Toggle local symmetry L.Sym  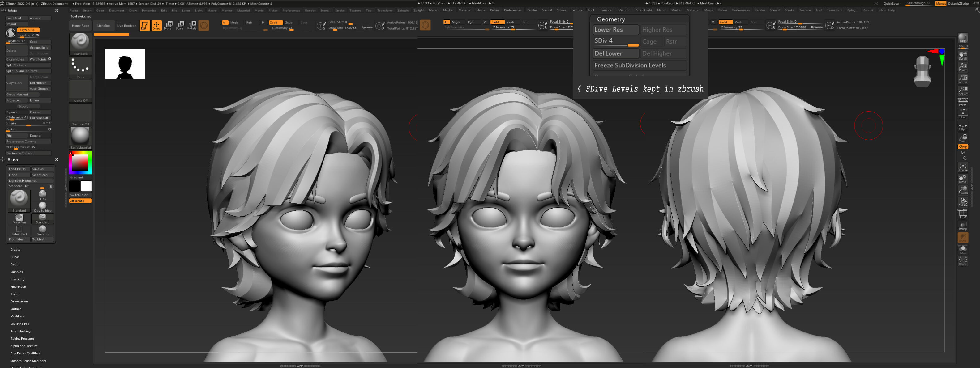pos(963,127)
